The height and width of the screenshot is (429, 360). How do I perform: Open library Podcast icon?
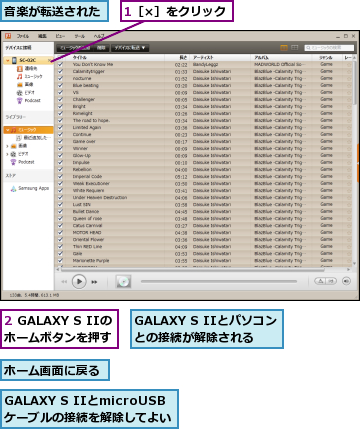click(13, 162)
